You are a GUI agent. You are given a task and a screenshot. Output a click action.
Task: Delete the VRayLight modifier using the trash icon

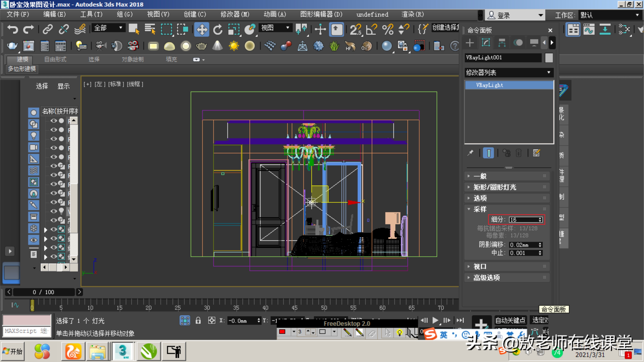519,153
